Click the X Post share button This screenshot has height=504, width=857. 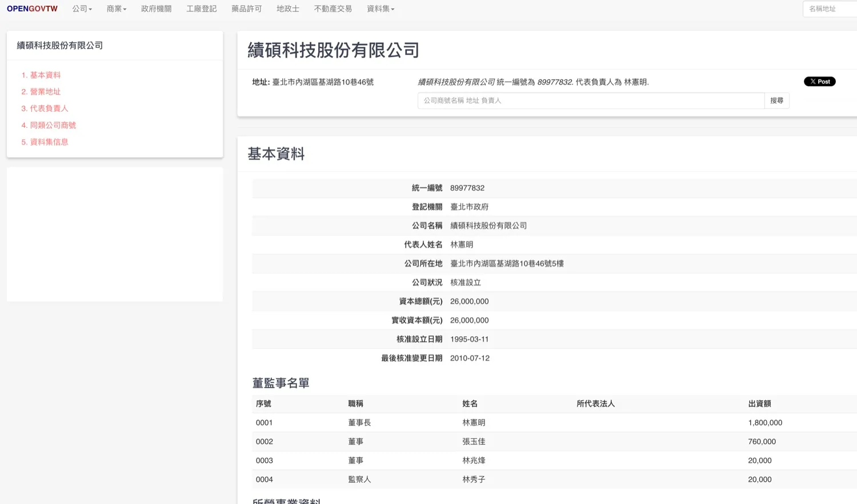pyautogui.click(x=819, y=82)
